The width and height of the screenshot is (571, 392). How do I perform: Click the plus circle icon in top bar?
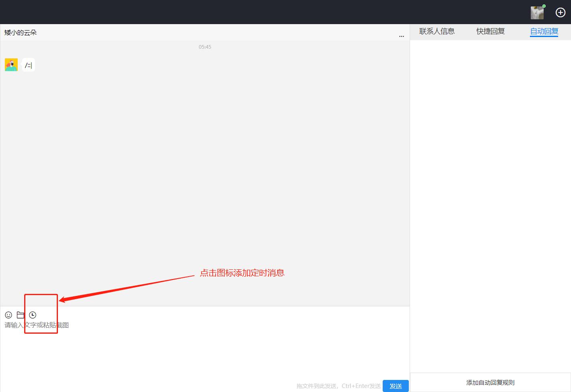pos(560,12)
